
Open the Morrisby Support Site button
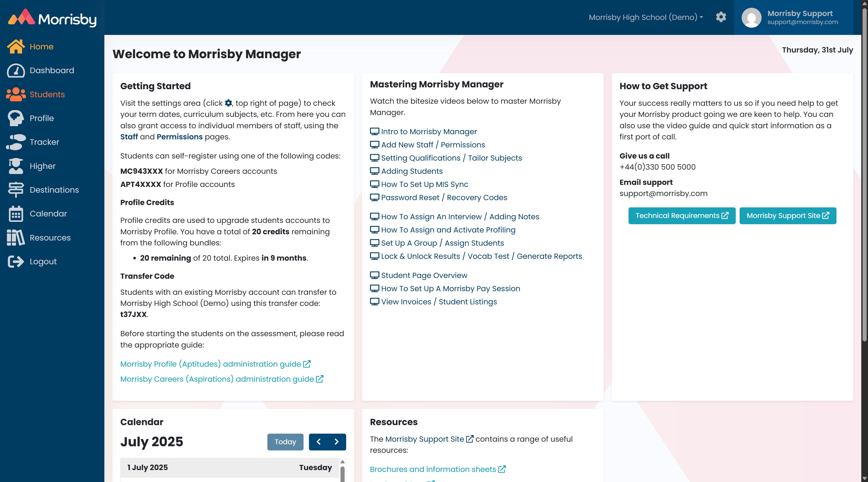788,216
